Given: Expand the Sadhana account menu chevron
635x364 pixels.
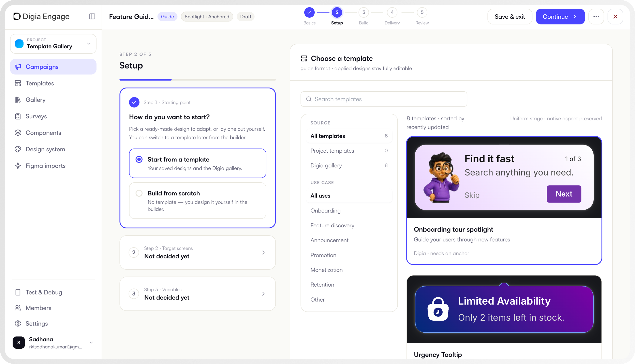Looking at the screenshot, I should click(91, 343).
